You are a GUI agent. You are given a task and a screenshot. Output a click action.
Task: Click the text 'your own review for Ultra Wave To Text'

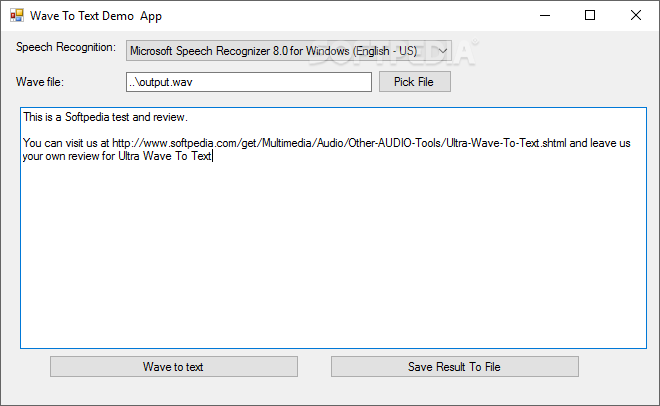(x=117, y=156)
